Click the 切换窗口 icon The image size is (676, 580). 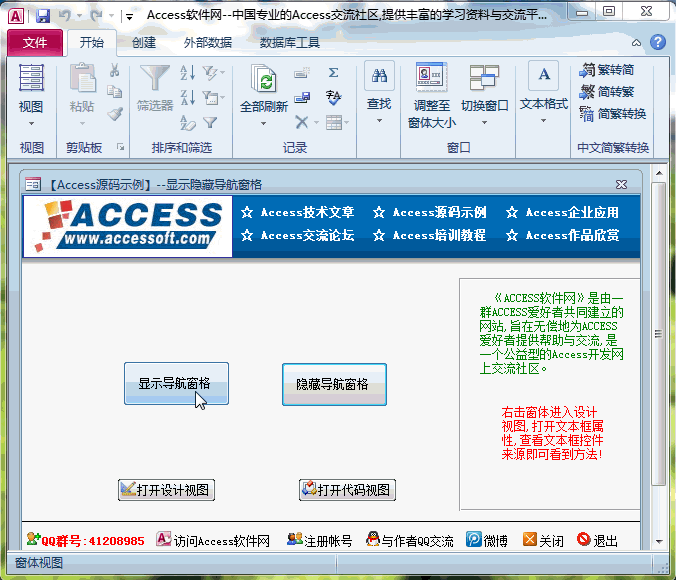484,78
